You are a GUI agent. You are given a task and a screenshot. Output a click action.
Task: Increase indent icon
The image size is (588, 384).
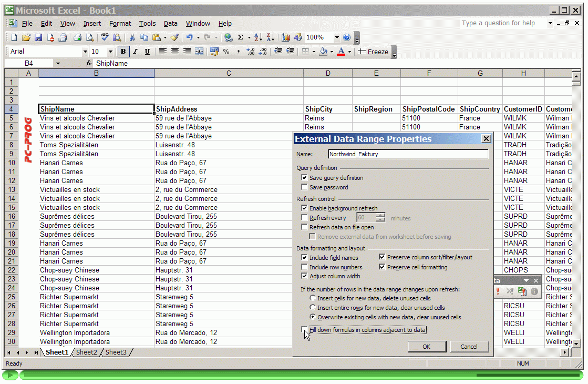pyautogui.click(x=290, y=52)
